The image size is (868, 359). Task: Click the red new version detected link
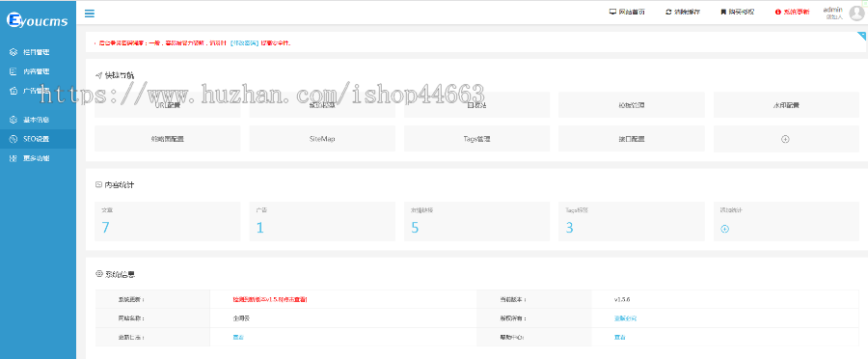click(x=270, y=299)
